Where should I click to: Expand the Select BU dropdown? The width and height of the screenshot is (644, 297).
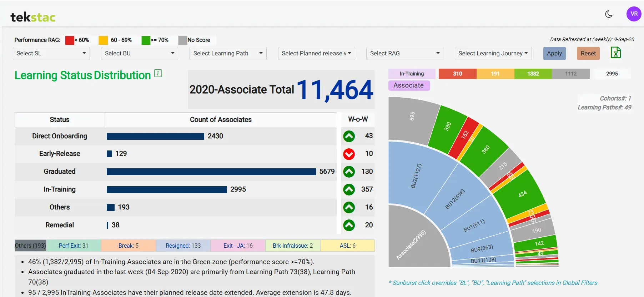click(139, 53)
